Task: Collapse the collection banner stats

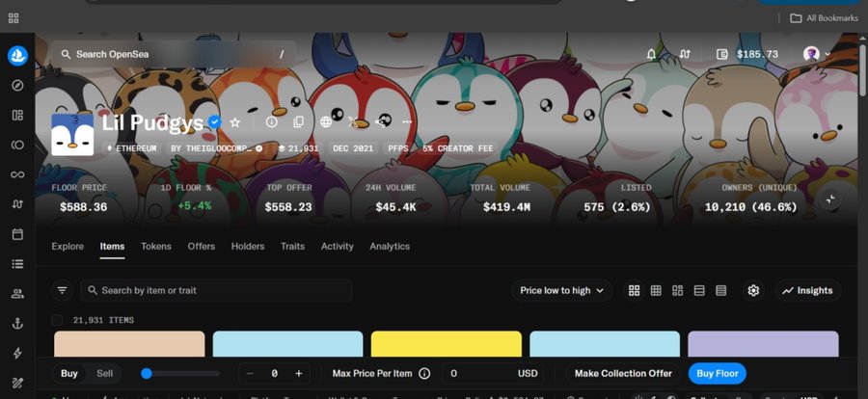Action: point(830,199)
